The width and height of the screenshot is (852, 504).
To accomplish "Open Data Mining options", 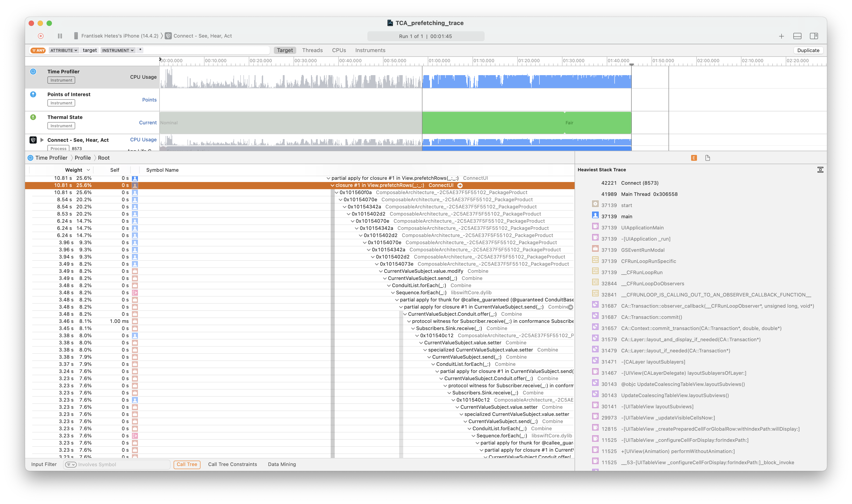I will pyautogui.click(x=282, y=464).
